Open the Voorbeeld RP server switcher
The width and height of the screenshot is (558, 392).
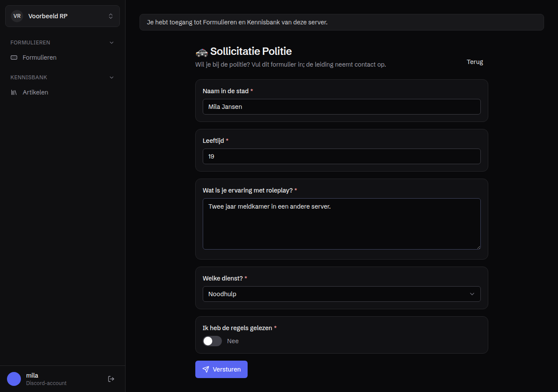tap(62, 16)
